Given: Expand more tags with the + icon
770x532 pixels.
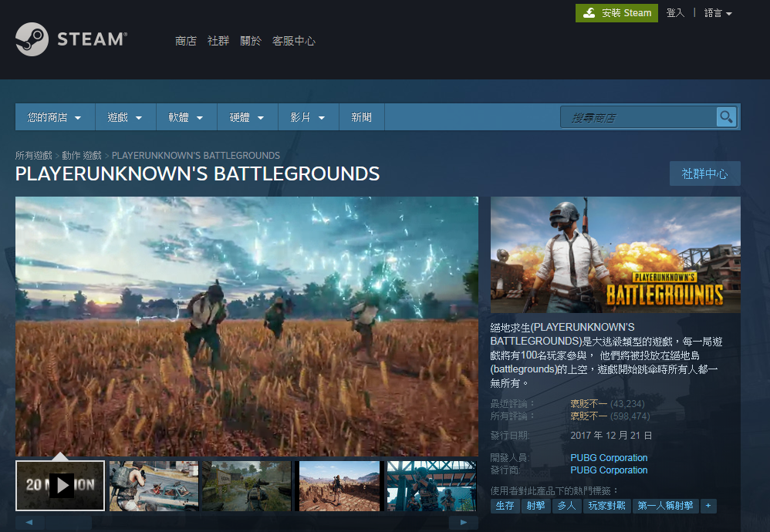Looking at the screenshot, I should coord(708,506).
